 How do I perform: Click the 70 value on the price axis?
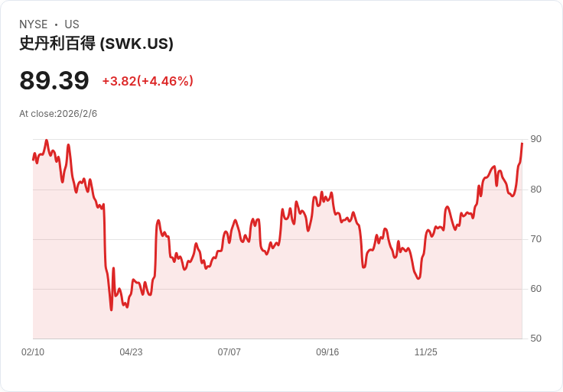pos(536,238)
